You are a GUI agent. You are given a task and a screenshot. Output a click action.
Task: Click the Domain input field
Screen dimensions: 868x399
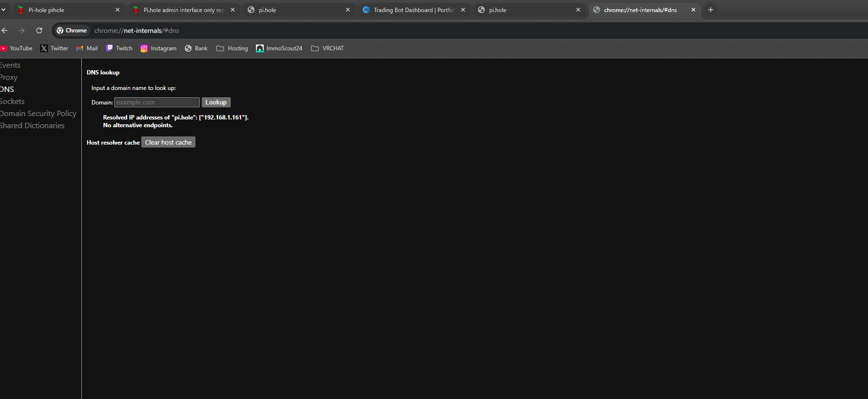[157, 102]
